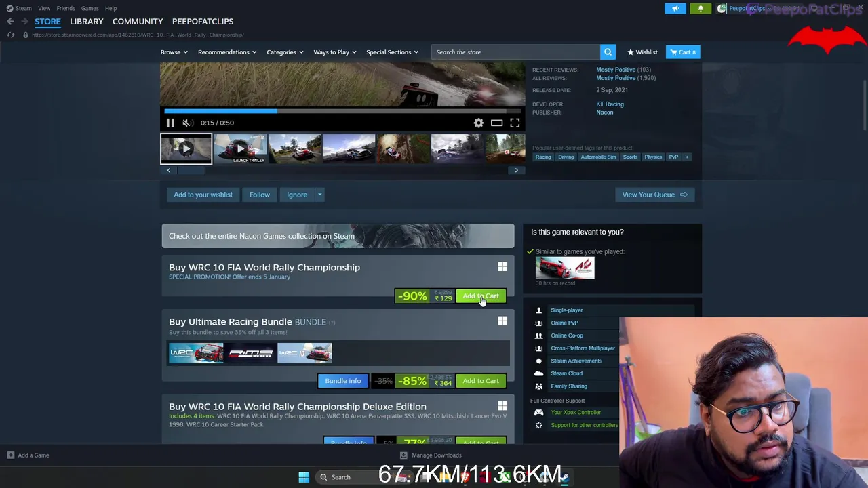868x488 pixels.
Task: Open the Help menu
Action: [x=111, y=8]
